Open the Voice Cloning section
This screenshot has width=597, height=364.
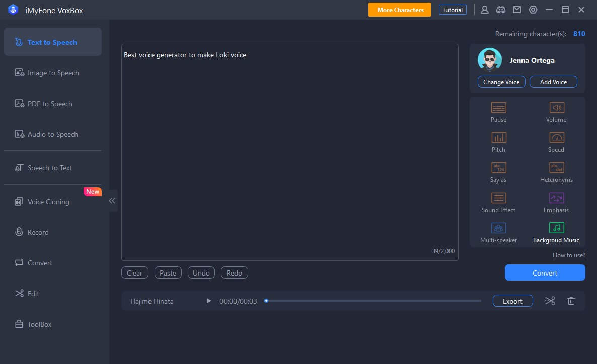(52, 202)
